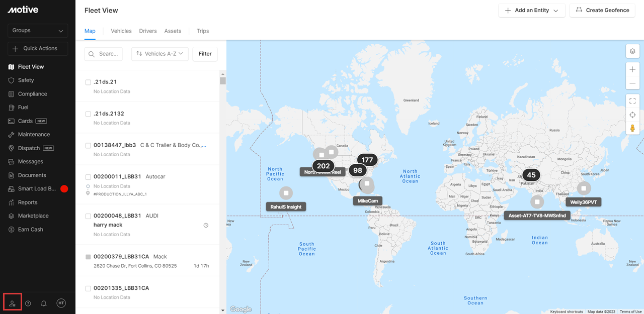The width and height of the screenshot is (644, 314).
Task: Check the 00200048_LBB31 AUDI checkbox
Action: pos(88,216)
